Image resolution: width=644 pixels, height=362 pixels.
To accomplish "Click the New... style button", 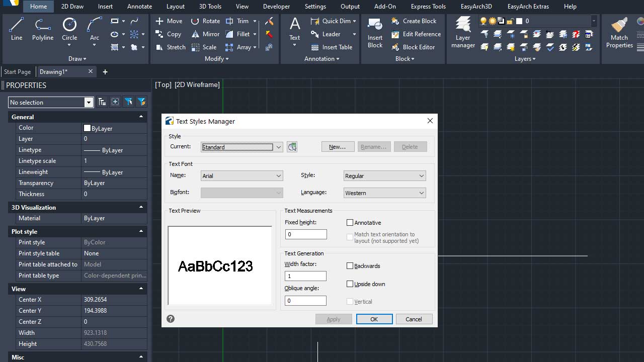I will [x=338, y=147].
